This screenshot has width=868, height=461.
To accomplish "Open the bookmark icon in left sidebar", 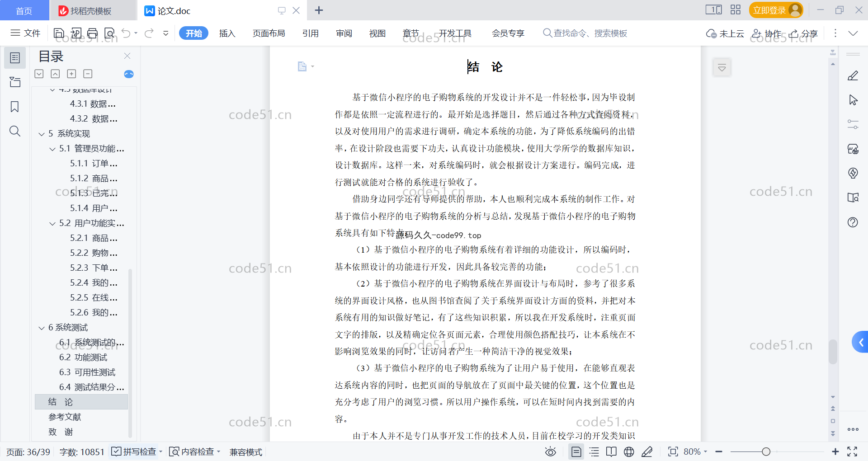I will [15, 107].
